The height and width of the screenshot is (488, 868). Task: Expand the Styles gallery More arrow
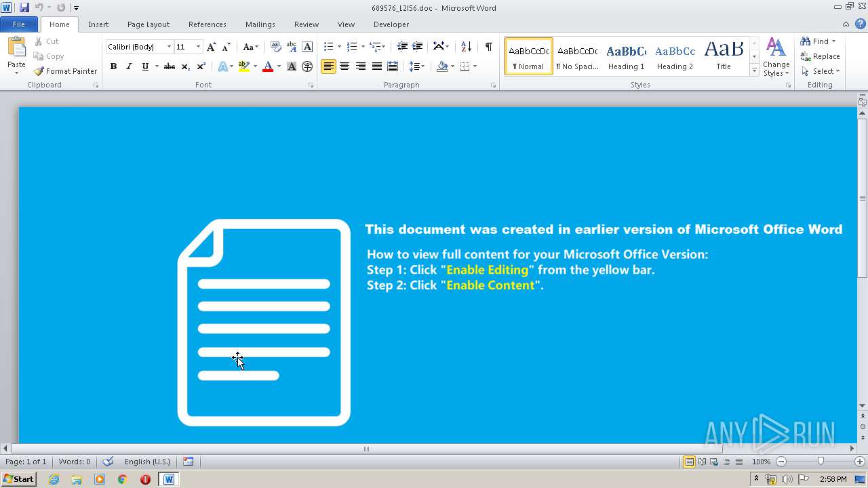pyautogui.click(x=754, y=70)
